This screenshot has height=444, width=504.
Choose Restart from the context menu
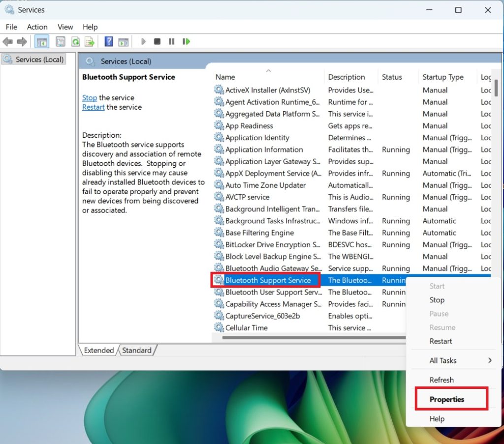[453, 341]
